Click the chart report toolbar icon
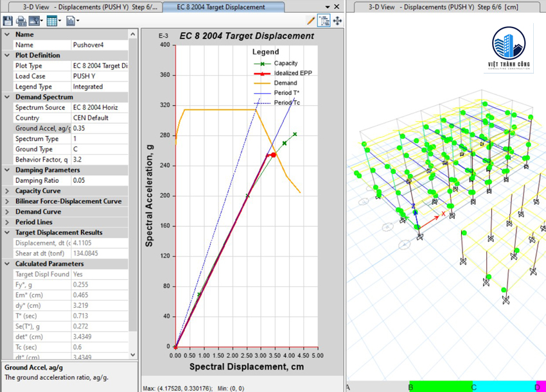This screenshot has width=546, height=392. pos(71,21)
